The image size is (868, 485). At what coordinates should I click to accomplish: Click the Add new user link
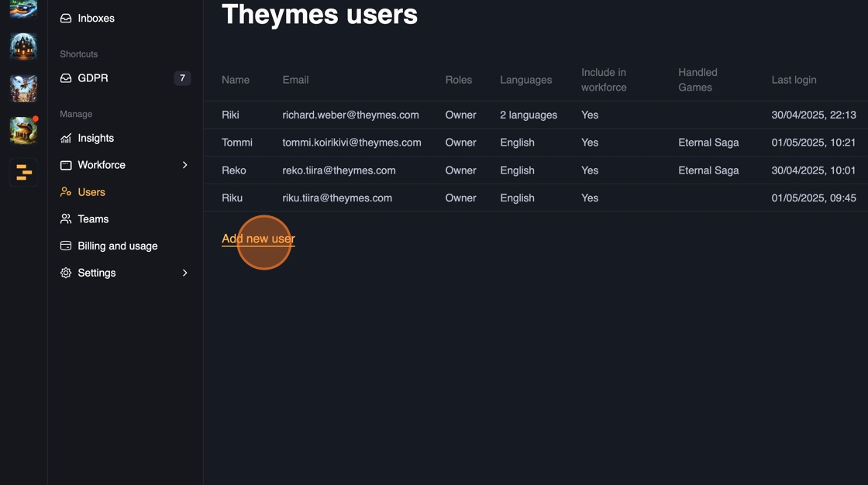[x=258, y=239]
